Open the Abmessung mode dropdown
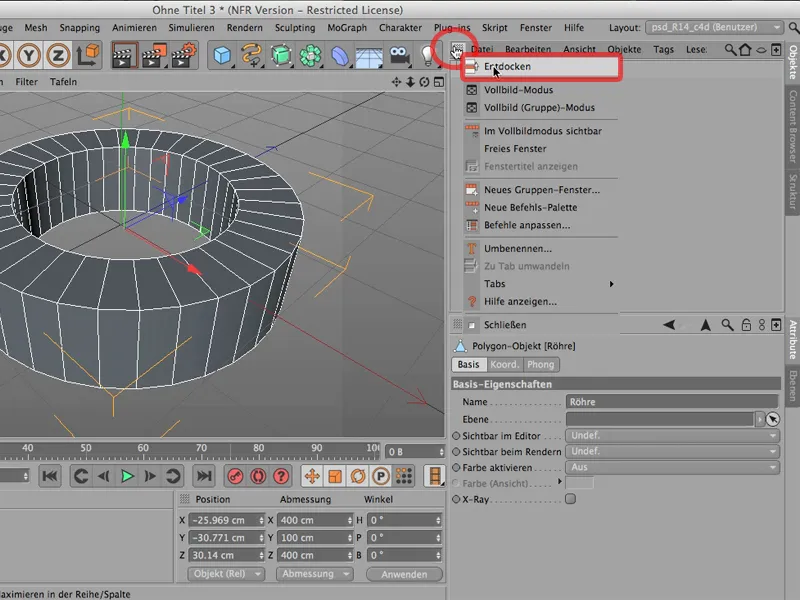This screenshot has width=800, height=600. pyautogui.click(x=314, y=573)
